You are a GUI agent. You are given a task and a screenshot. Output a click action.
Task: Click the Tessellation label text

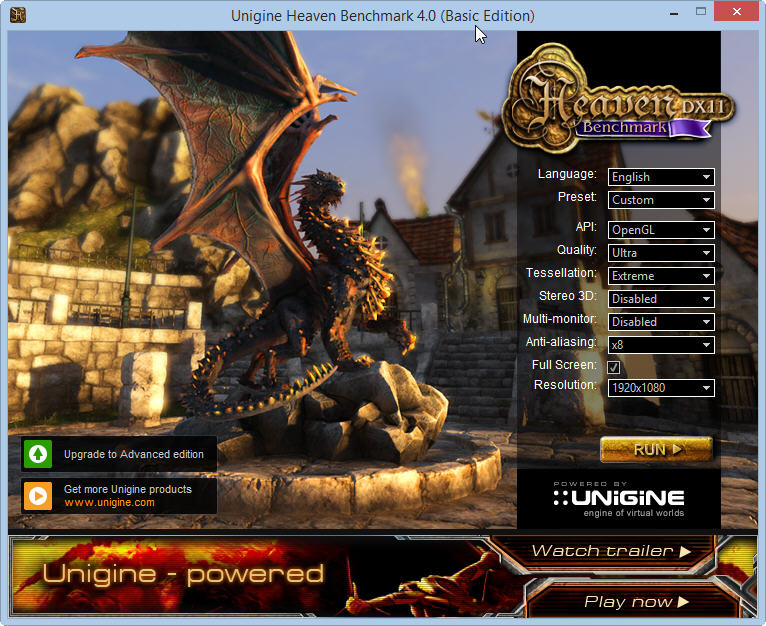tap(561, 273)
